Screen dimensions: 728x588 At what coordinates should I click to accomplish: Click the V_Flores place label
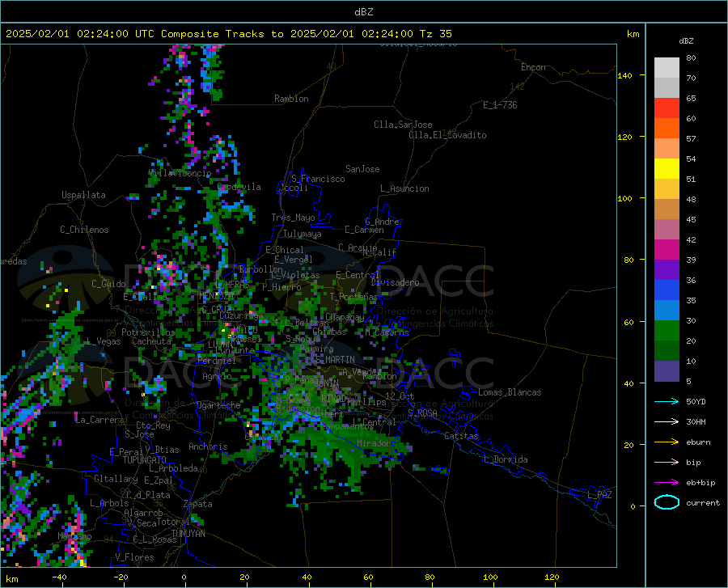134,557
